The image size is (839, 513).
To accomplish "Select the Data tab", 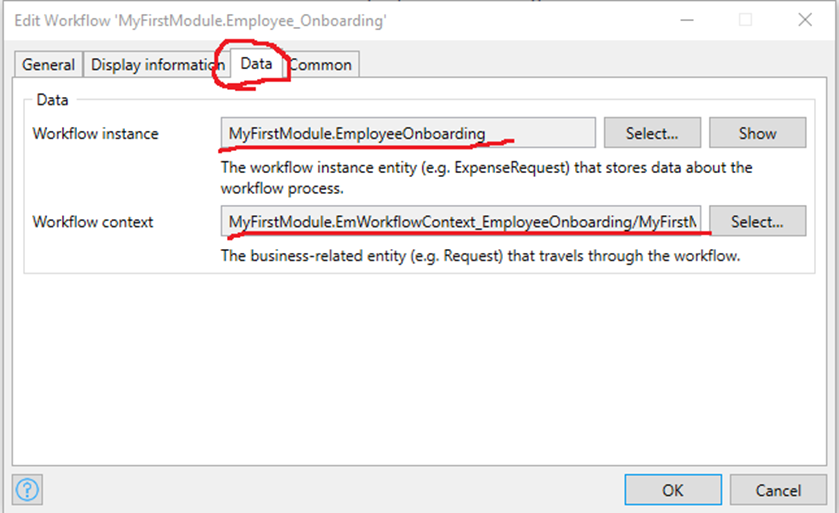I will pyautogui.click(x=257, y=64).
